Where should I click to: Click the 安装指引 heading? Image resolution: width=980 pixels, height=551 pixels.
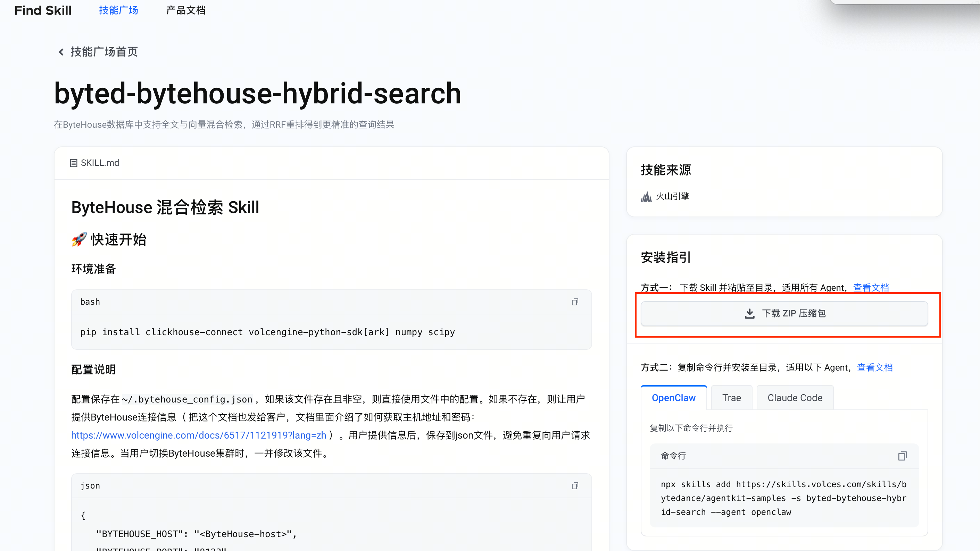(665, 258)
